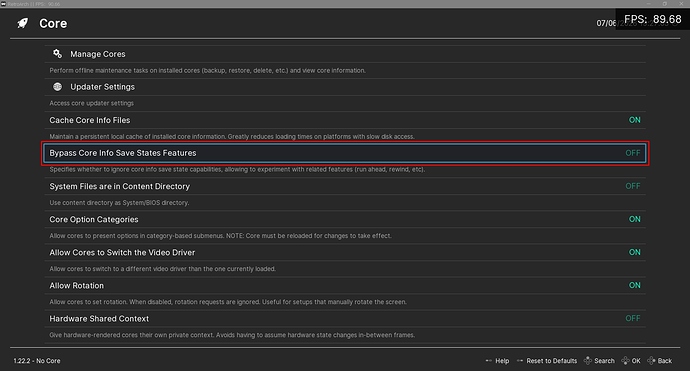Click version text 1.22.2 - No Core
The width and height of the screenshot is (690, 371).
point(37,361)
